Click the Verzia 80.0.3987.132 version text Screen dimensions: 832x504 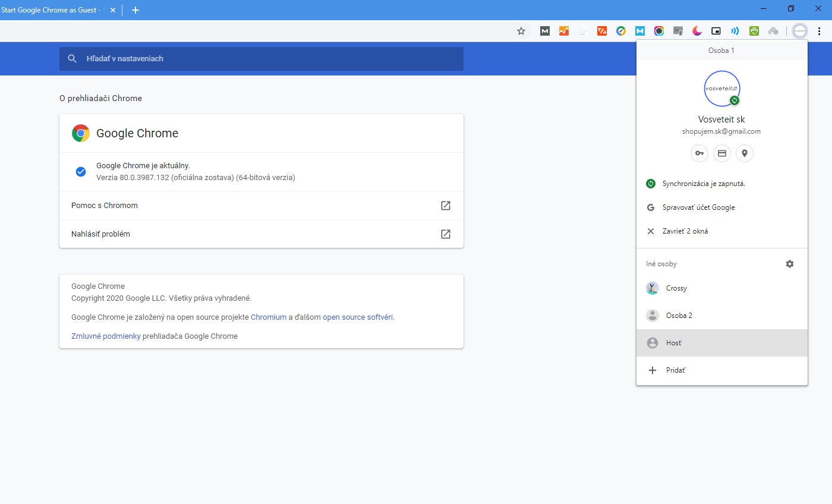[196, 178]
